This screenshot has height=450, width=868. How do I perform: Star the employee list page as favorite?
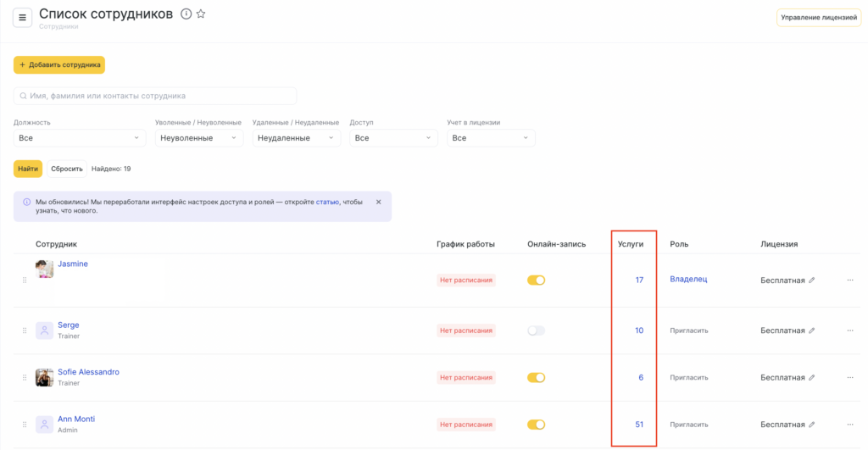coord(201,14)
